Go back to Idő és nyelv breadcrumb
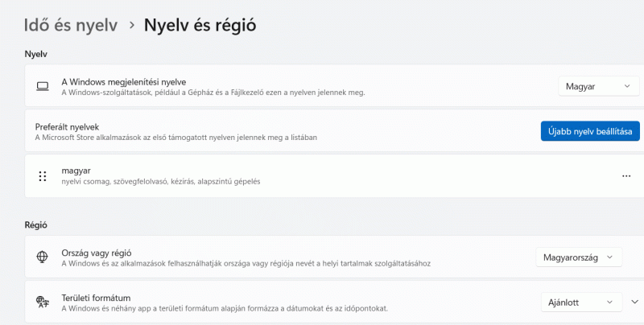This screenshot has height=325, width=644. coord(69,25)
